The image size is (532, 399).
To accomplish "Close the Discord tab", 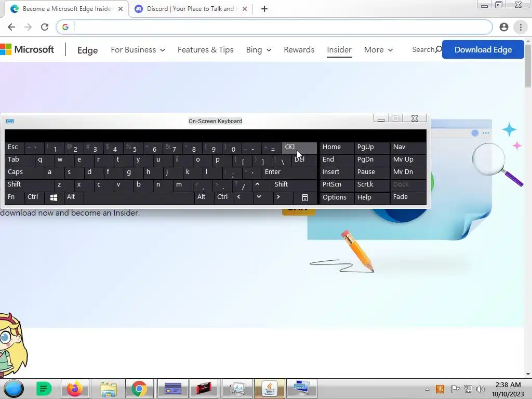I will (245, 9).
